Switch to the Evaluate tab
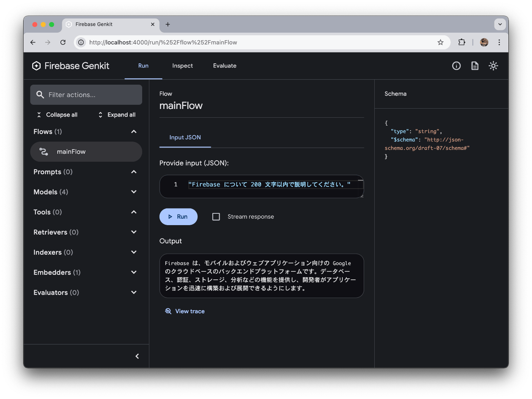Image resolution: width=532 pixels, height=399 pixels. click(x=225, y=66)
